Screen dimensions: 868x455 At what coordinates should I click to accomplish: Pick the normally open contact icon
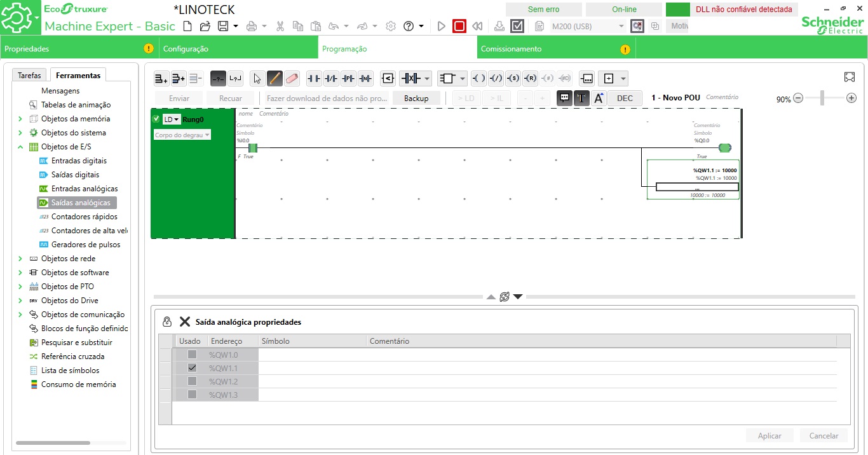tap(314, 78)
